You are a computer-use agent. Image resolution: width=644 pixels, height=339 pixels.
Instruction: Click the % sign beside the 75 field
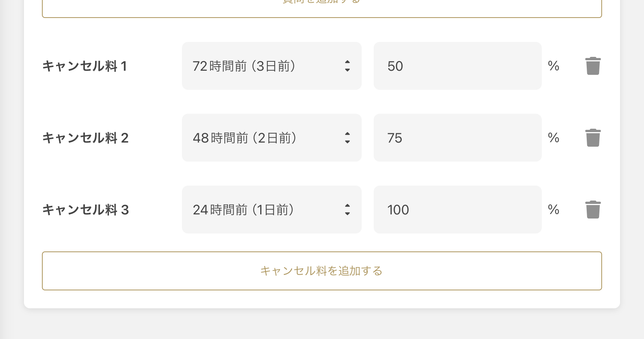pyautogui.click(x=553, y=138)
